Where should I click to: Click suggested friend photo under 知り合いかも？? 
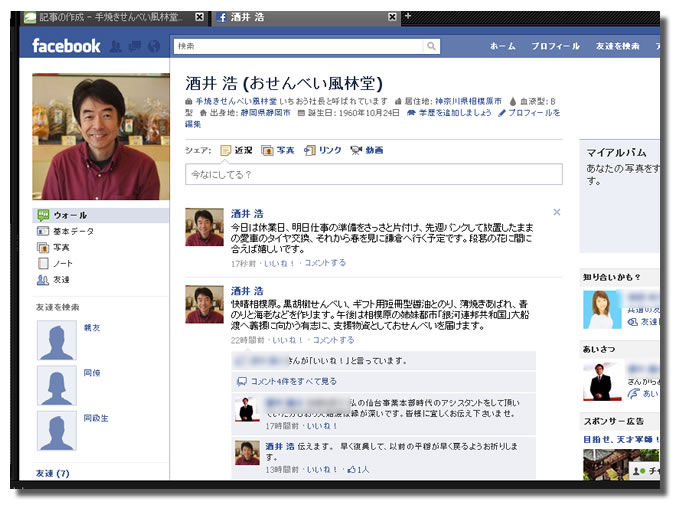coord(602,310)
